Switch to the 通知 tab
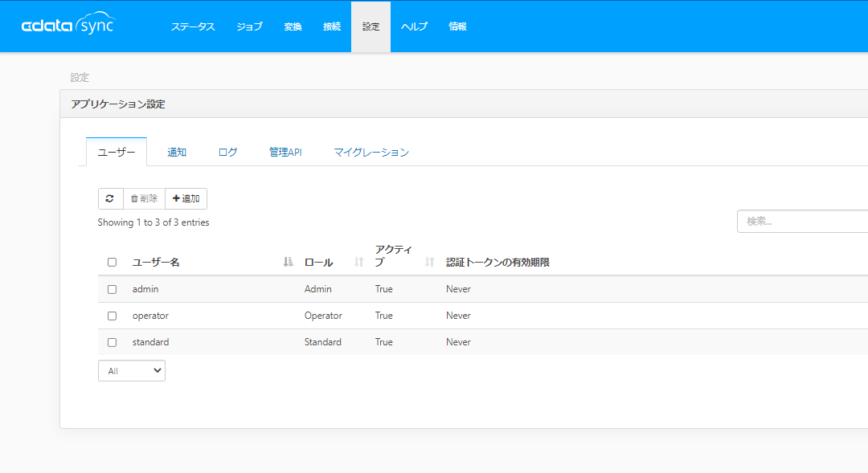The width and height of the screenshot is (868, 473). 177,153
